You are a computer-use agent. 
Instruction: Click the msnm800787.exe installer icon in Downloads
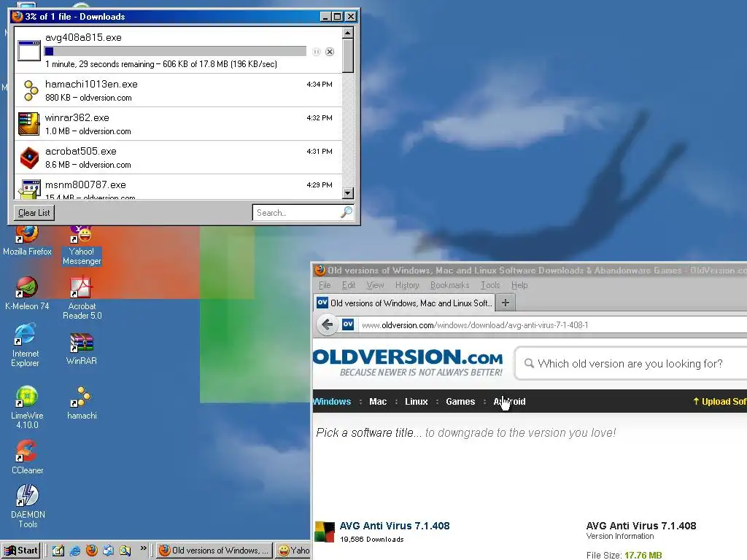point(29,189)
